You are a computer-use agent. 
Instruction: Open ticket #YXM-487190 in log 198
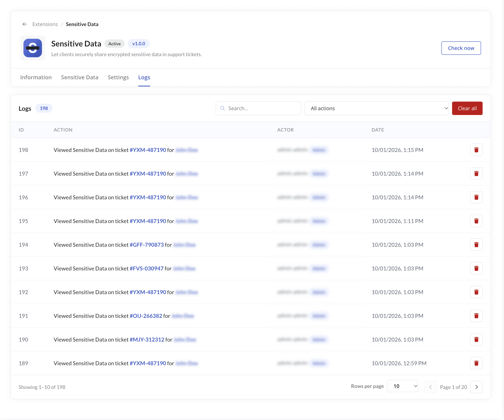tap(148, 150)
